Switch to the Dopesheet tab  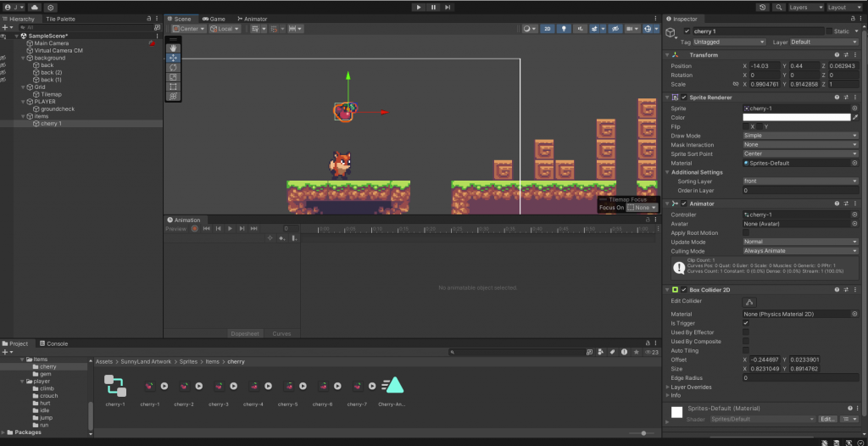point(245,333)
